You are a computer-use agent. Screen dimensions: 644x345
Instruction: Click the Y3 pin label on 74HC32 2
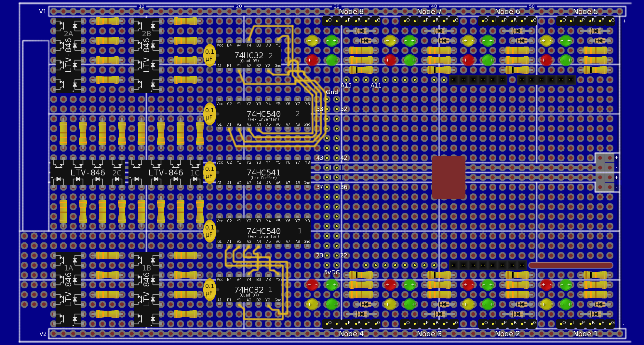pyautogui.click(x=278, y=45)
